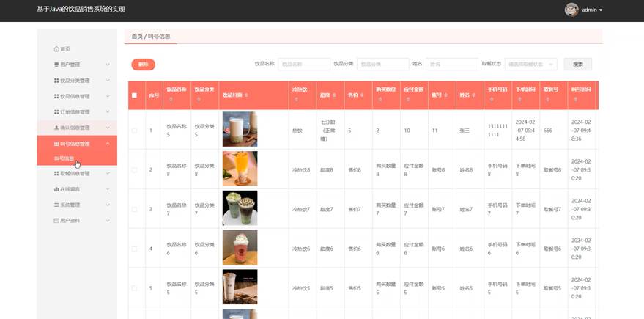Screen dimensions: 644x319
Task: Click the 姓名 search field
Action: pyautogui.click(x=452, y=64)
